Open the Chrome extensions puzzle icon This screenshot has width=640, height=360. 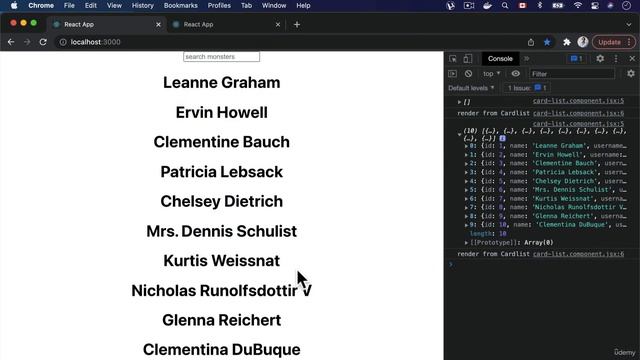567,42
